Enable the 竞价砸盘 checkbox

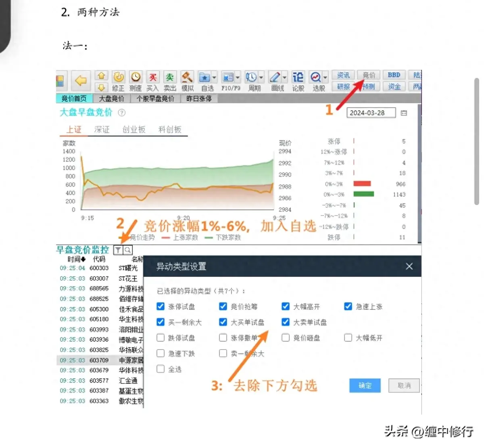coord(286,337)
